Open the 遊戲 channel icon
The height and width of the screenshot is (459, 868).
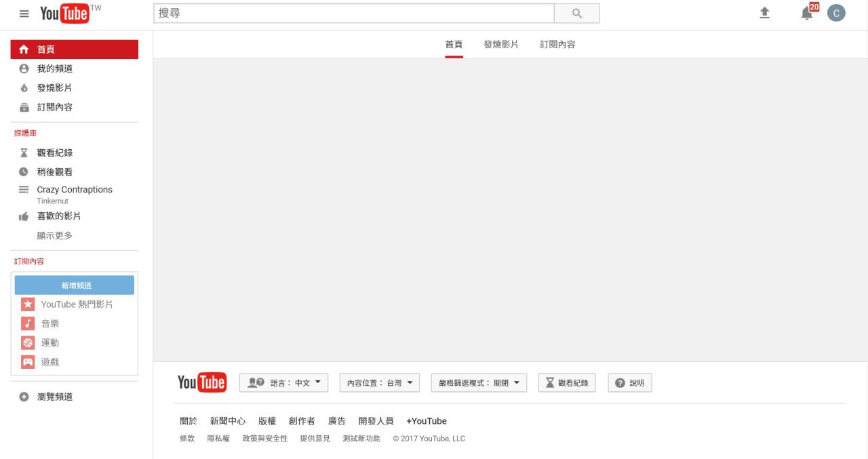[28, 362]
